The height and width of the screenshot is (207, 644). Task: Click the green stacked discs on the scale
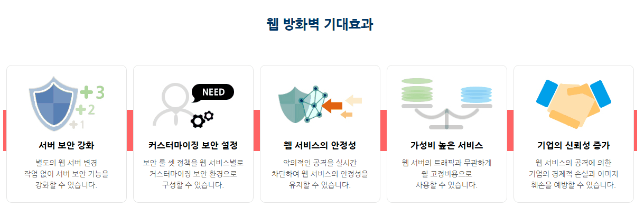pyautogui.click(x=417, y=90)
